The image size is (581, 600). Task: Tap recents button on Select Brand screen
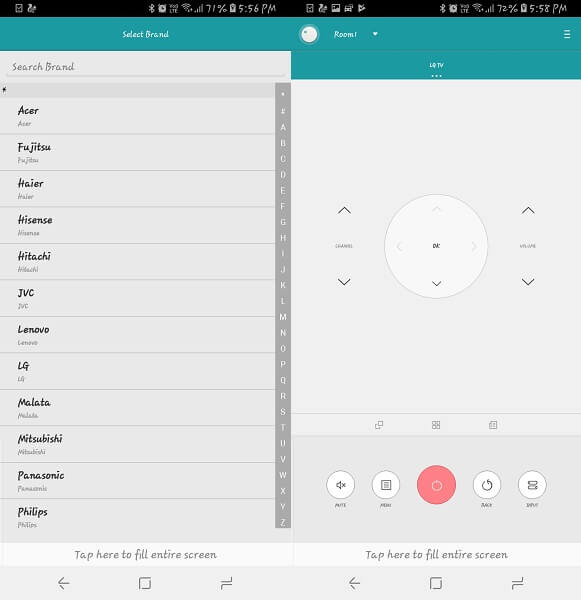227,583
